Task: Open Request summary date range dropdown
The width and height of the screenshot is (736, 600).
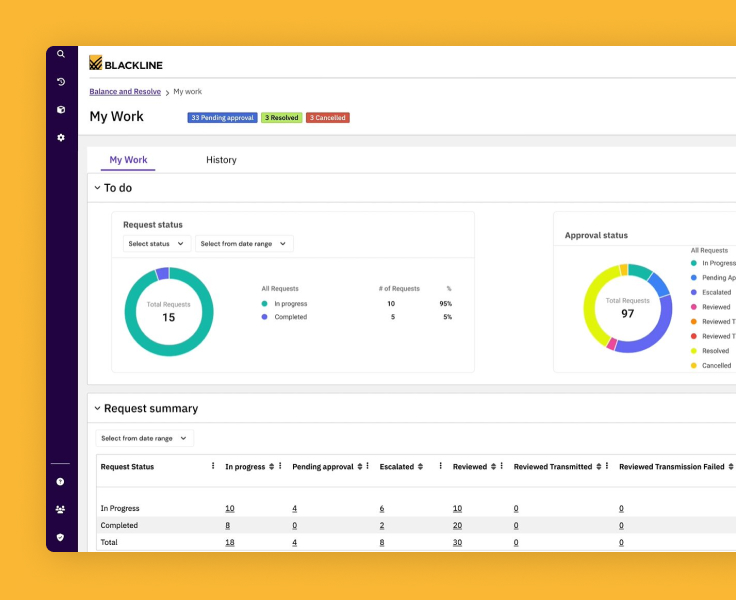Action: [145, 438]
